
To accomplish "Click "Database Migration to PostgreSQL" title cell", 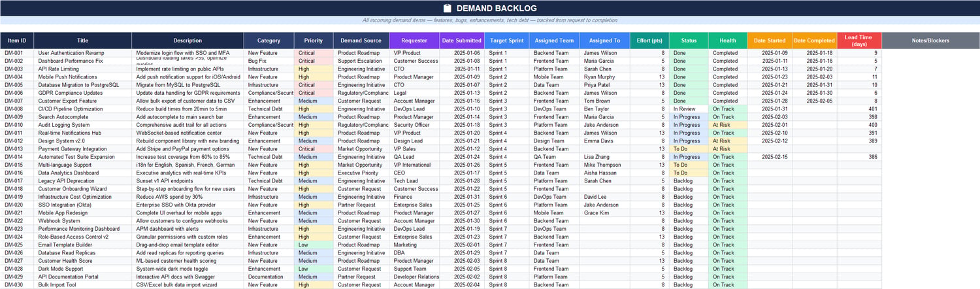I will [83, 85].
